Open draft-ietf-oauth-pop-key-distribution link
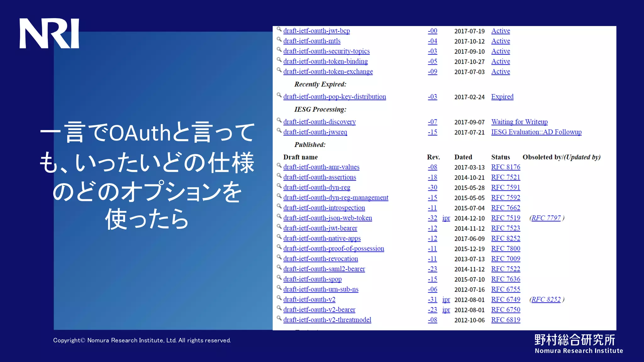This screenshot has height=362, width=644. tap(335, 97)
